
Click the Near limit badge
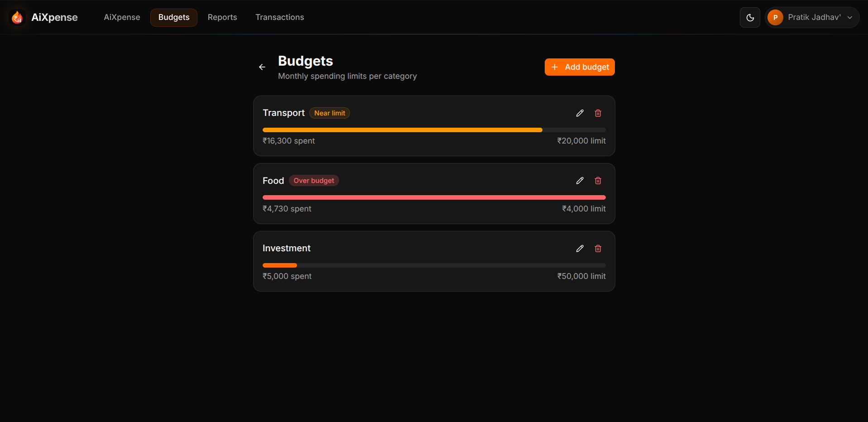pos(330,113)
